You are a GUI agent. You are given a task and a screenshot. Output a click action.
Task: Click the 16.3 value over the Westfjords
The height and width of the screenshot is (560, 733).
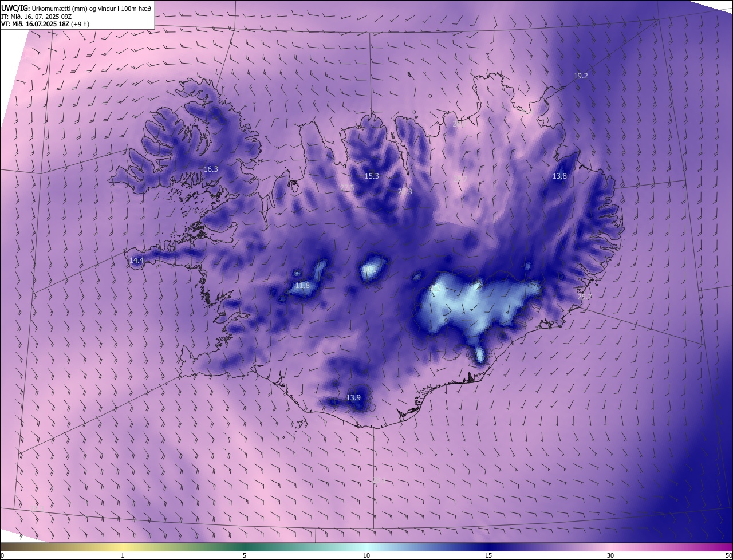click(211, 169)
